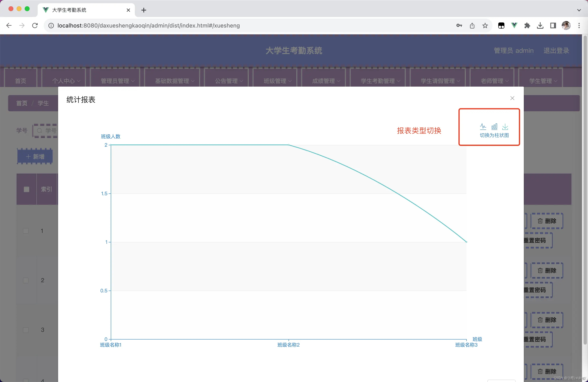
Task: Bookmark this page with star icon
Action: pyautogui.click(x=485, y=25)
